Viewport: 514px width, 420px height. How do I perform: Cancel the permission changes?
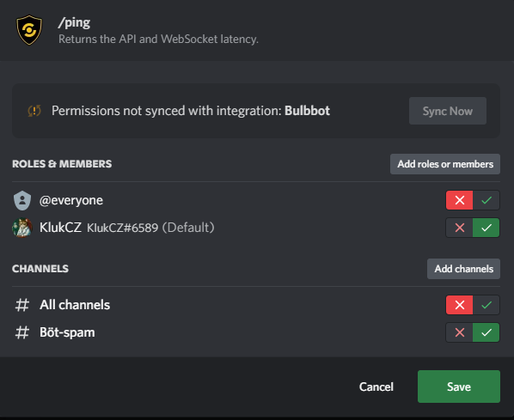pos(376,387)
